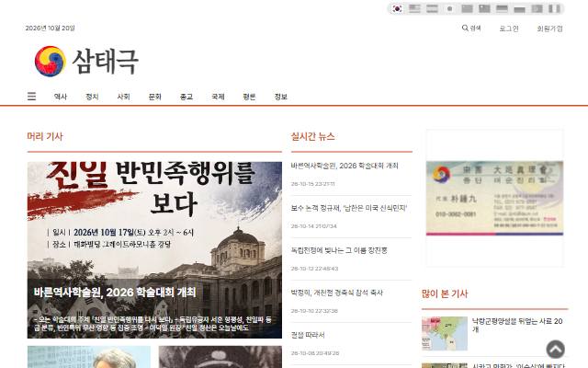Open realtime news '바른역사학술원, 2026 학술대회 개최'

pos(345,166)
